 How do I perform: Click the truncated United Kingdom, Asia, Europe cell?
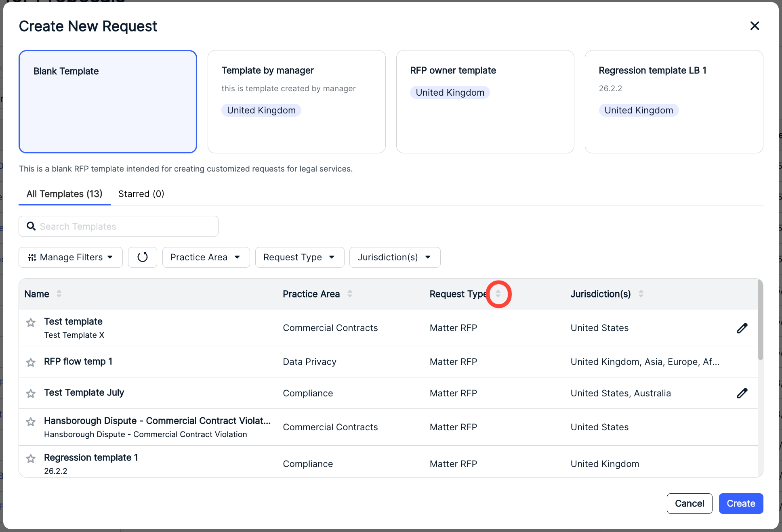point(645,362)
